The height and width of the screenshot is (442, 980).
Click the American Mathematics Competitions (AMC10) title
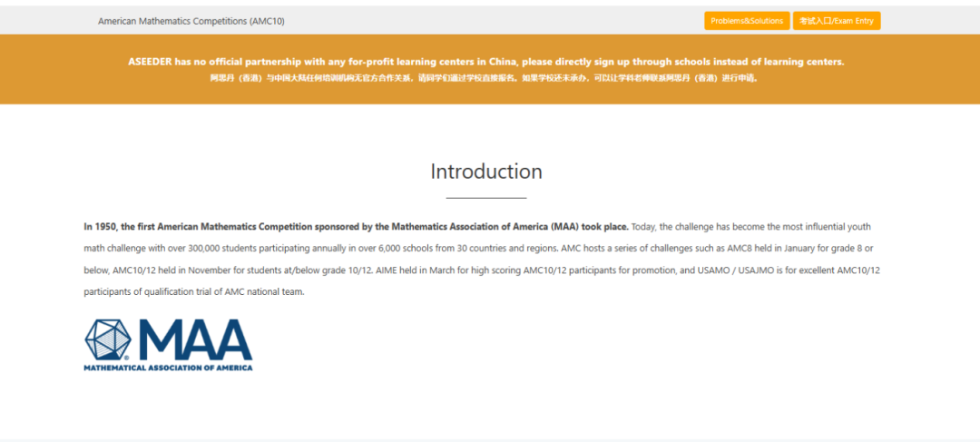(x=191, y=21)
